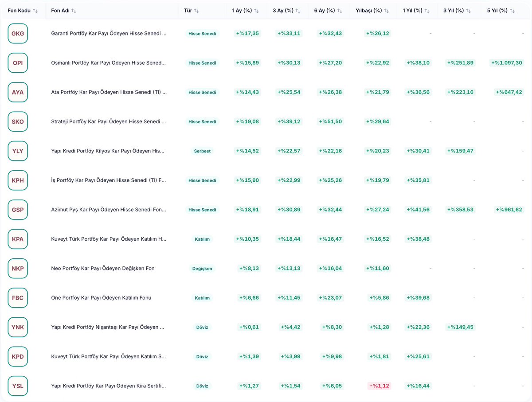Viewport: 532px width, 402px height.
Task: Select the +%149,45 three-year value
Action: click(460, 327)
